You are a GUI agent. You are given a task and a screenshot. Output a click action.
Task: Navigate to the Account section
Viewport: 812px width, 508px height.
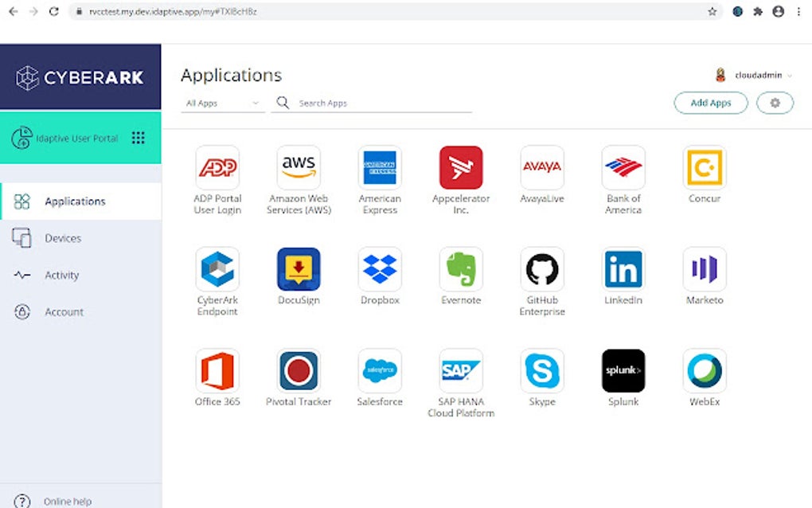pyautogui.click(x=64, y=311)
